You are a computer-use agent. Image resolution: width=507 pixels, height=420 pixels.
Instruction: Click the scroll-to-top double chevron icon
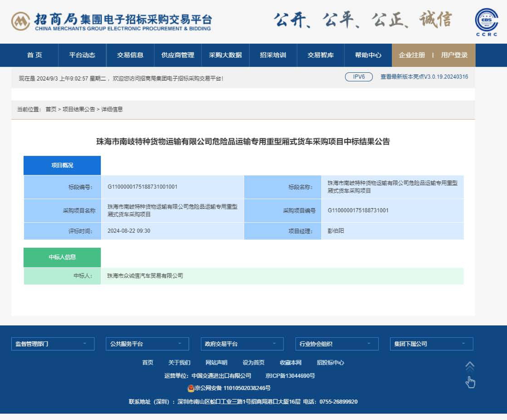pyautogui.click(x=470, y=366)
